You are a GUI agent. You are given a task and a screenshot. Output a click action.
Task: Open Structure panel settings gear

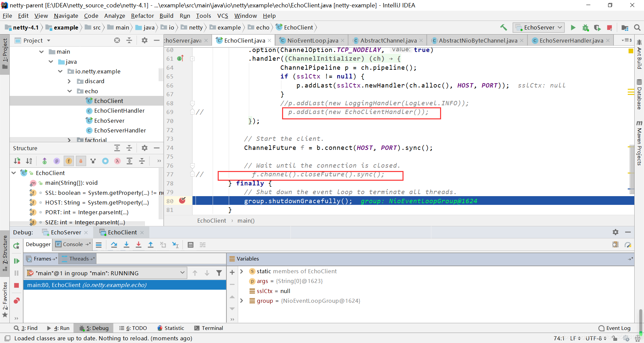(x=145, y=148)
